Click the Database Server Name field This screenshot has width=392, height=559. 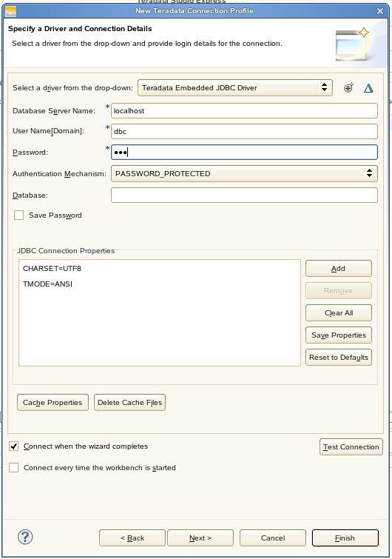(244, 110)
